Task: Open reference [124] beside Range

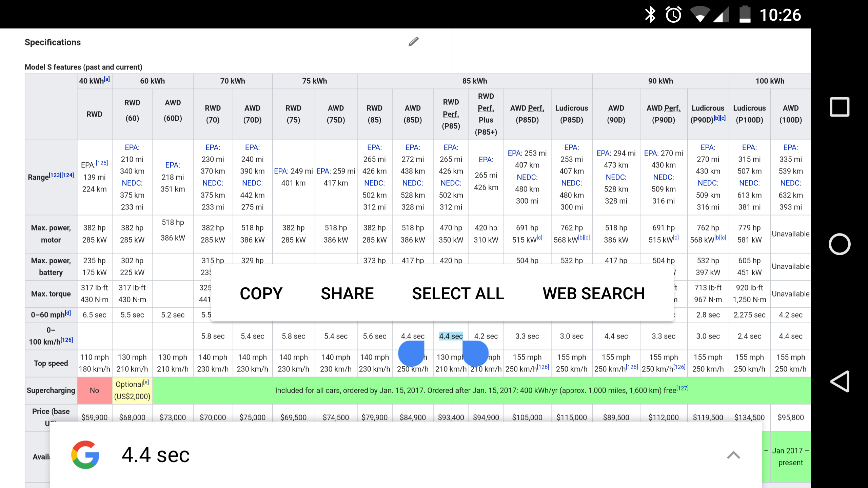Action: (x=68, y=175)
